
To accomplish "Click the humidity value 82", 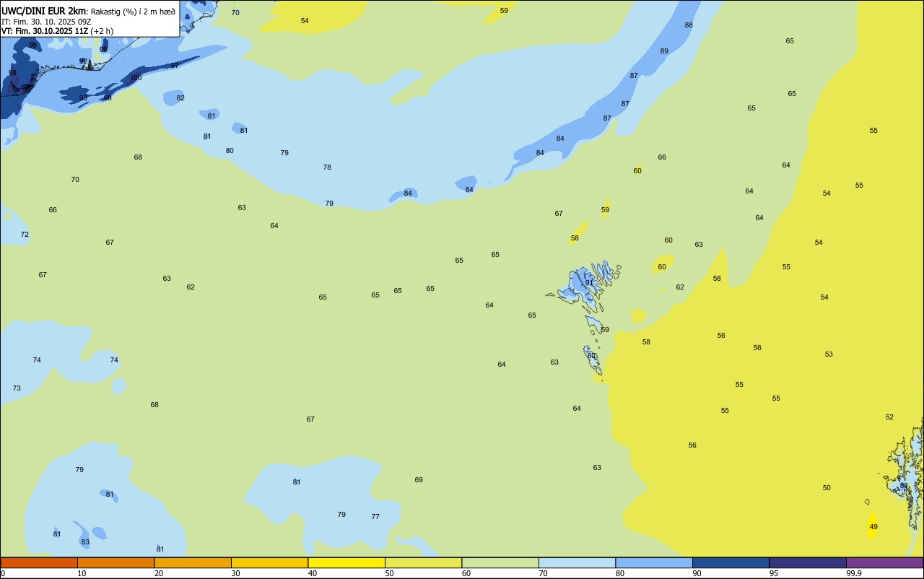I will (x=180, y=98).
